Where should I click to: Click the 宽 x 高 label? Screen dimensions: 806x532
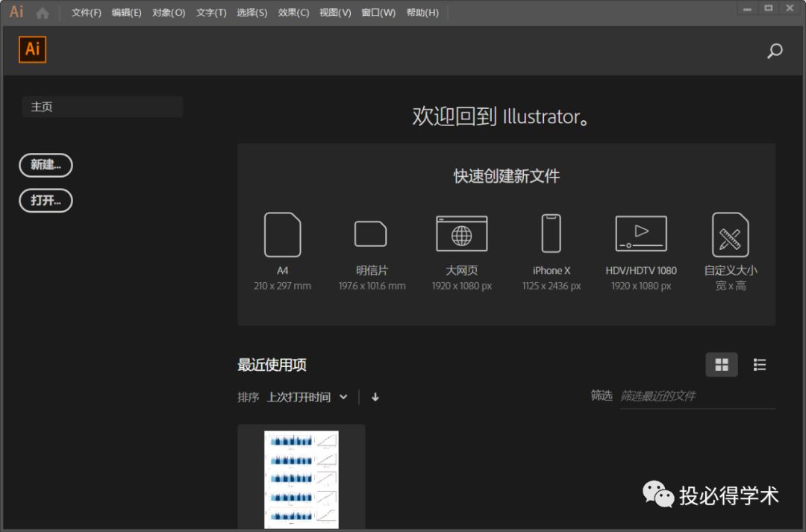(731, 286)
